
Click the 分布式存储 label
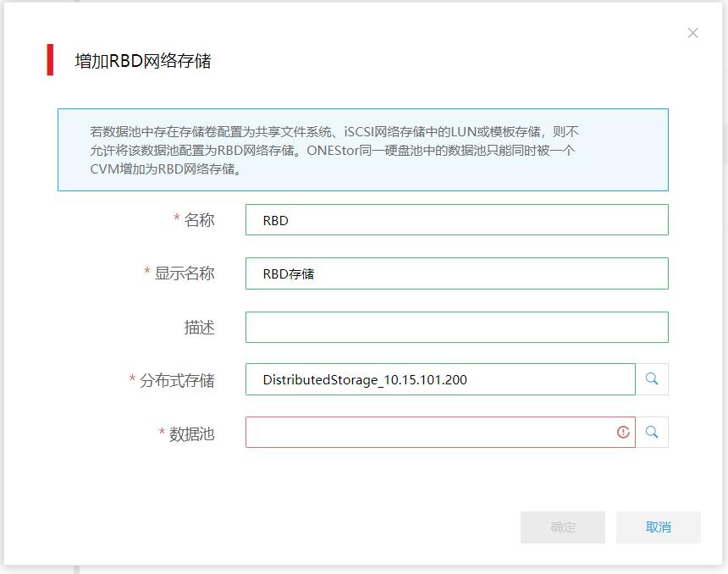pos(177,381)
